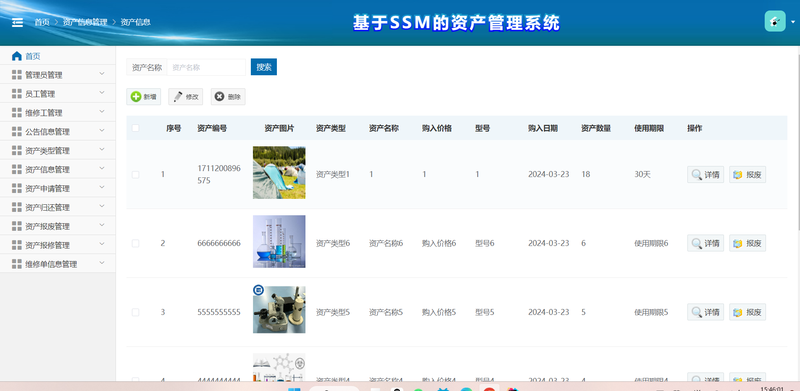Click the 资产名称5 cell
This screenshot has width=800, height=391.
(x=386, y=312)
